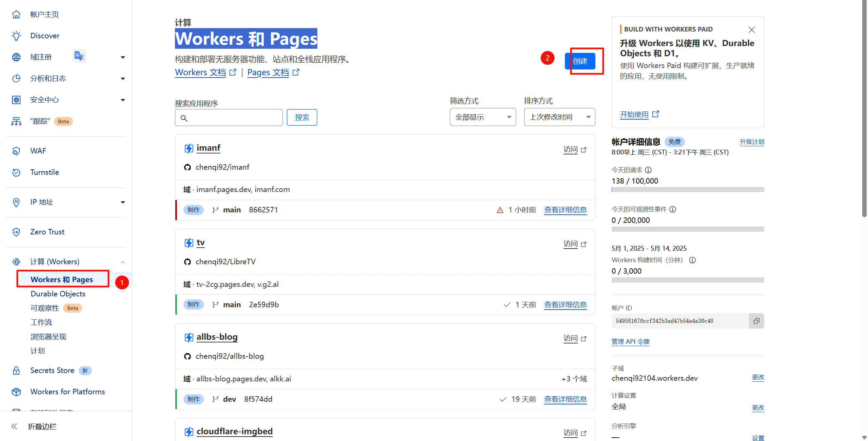
Task: Click the 域注册 globe icon
Action: (x=16, y=57)
